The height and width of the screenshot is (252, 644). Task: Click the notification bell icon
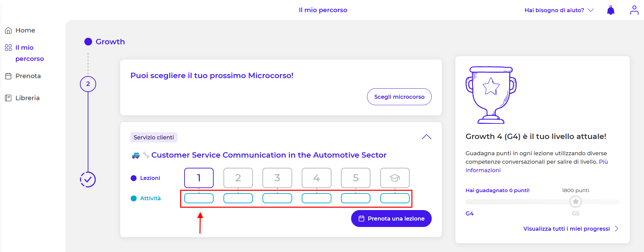[611, 10]
